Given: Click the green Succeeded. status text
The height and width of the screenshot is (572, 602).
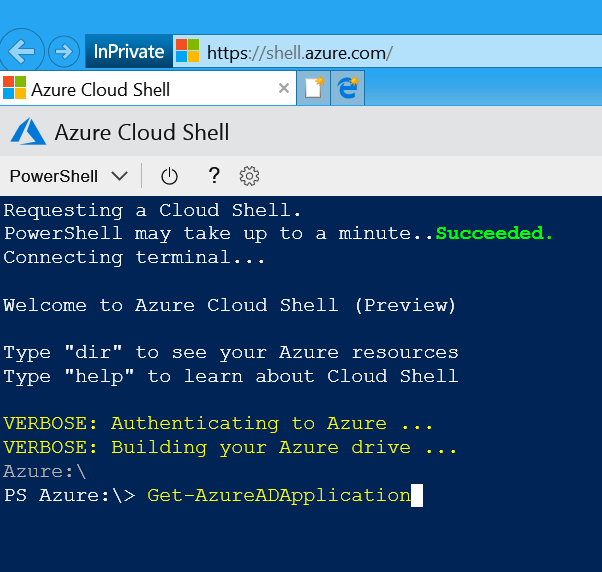Looking at the screenshot, I should pos(494,233).
